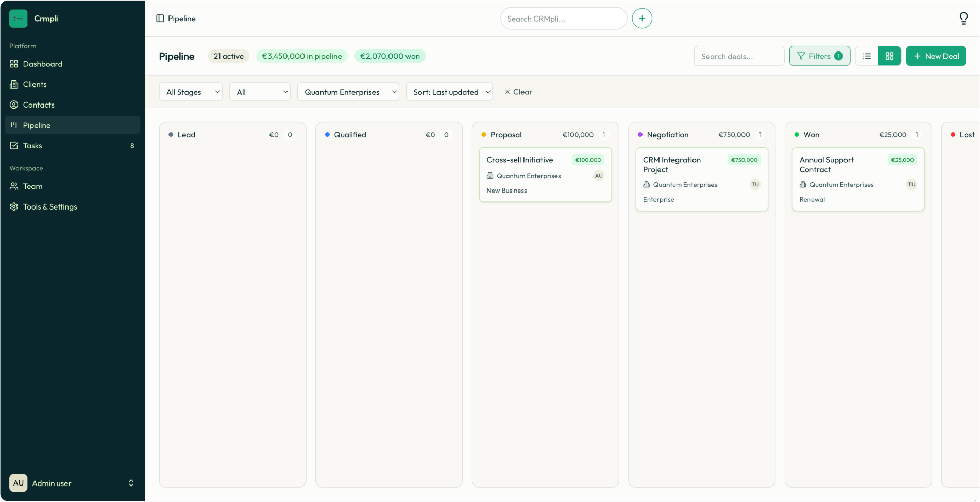
Task: Open the CRM Integration Project deal card
Action: coord(701,179)
